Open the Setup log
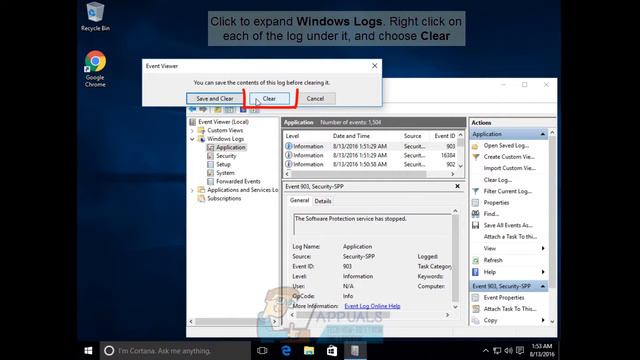 [223, 164]
